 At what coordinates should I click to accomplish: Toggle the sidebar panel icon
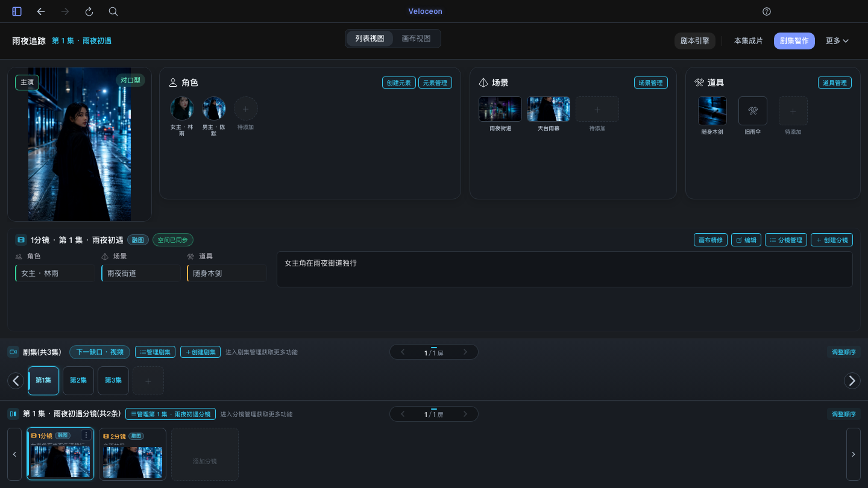tap(17, 11)
